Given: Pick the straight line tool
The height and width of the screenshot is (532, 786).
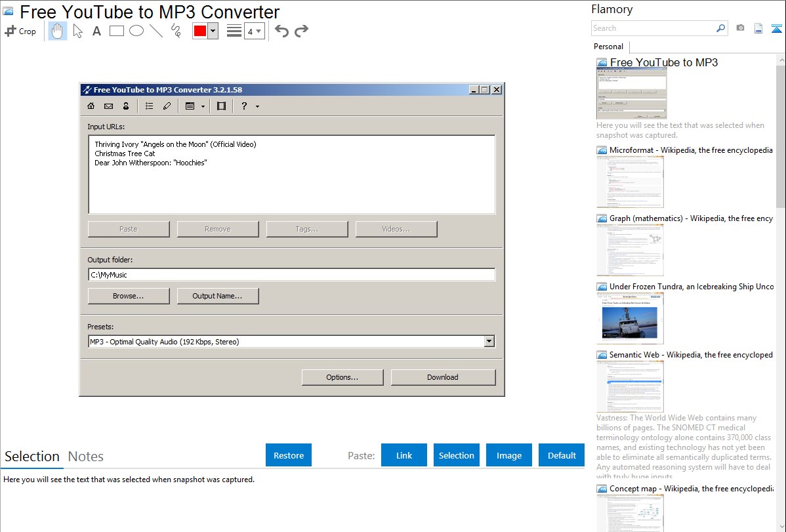Looking at the screenshot, I should 156,31.
